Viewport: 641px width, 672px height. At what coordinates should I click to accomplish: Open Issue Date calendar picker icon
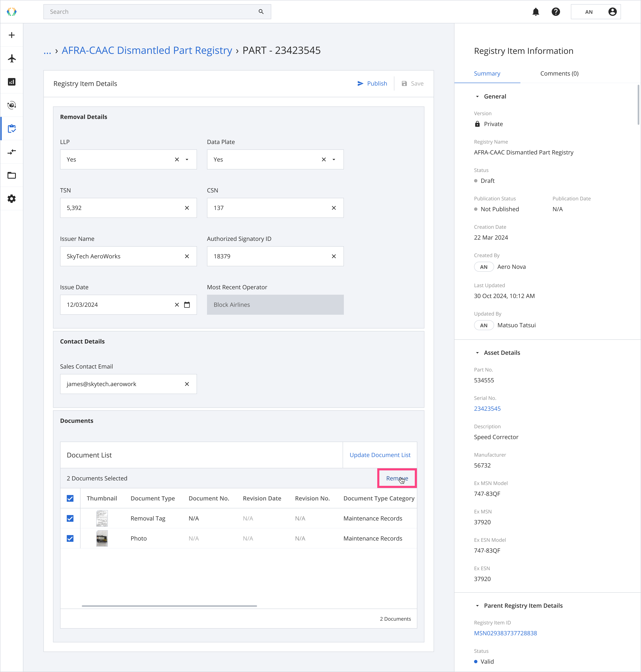pos(187,304)
